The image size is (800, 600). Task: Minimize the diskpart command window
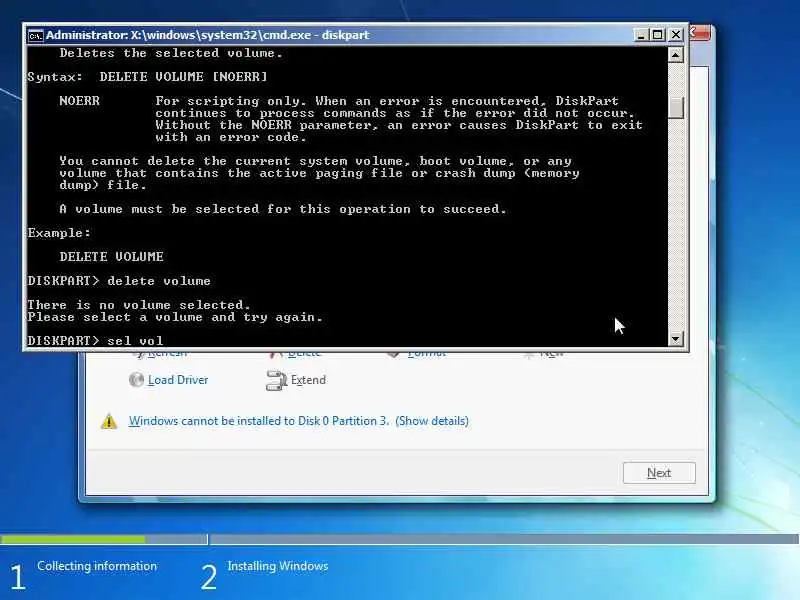[x=641, y=35]
